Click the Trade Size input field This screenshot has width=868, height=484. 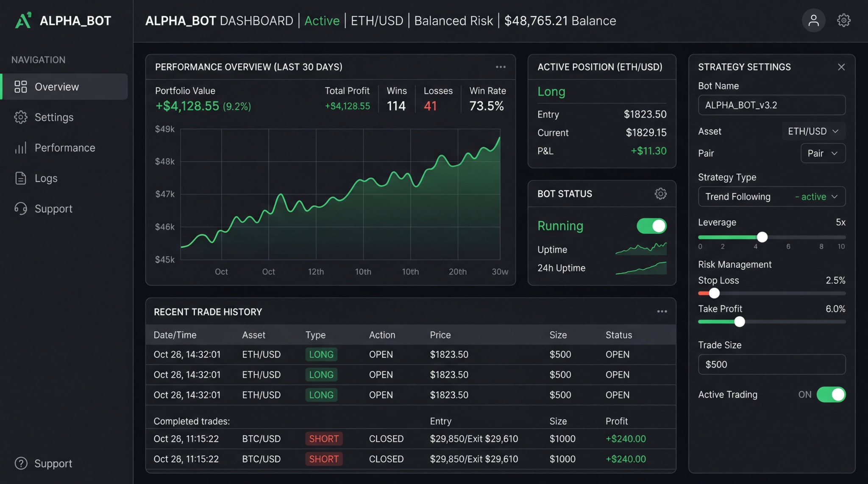pos(771,364)
